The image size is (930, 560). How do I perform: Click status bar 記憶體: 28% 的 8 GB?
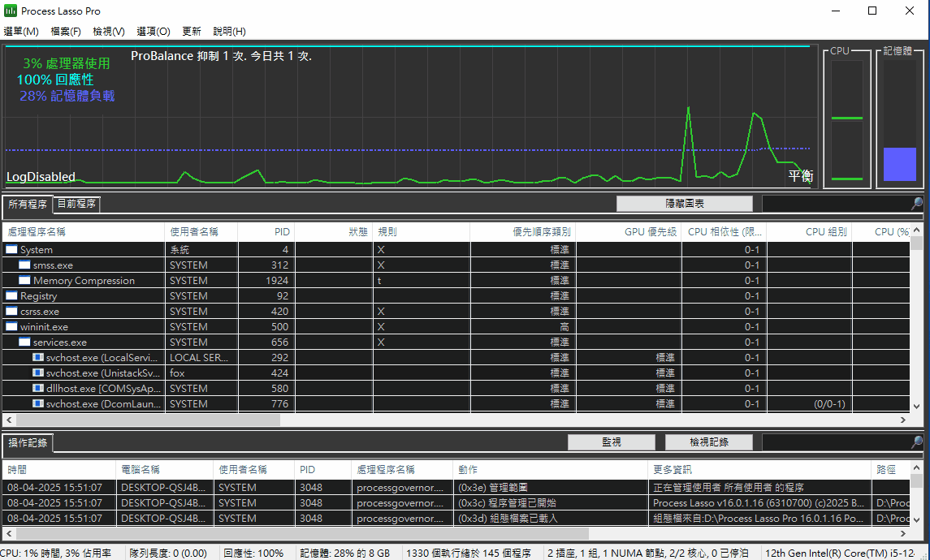click(x=344, y=553)
